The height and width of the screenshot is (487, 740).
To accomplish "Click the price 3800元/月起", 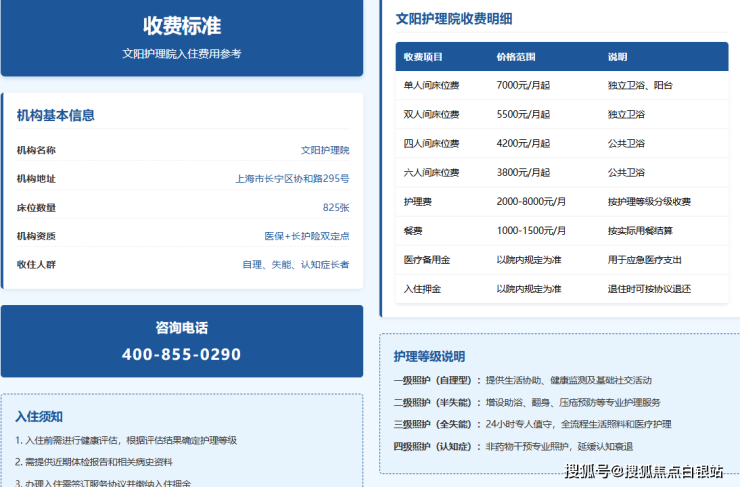I will coord(523,173).
